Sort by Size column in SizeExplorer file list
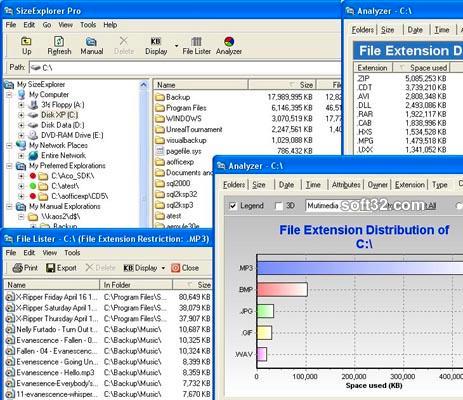Viewport: 463px width, 400px height. pos(282,85)
